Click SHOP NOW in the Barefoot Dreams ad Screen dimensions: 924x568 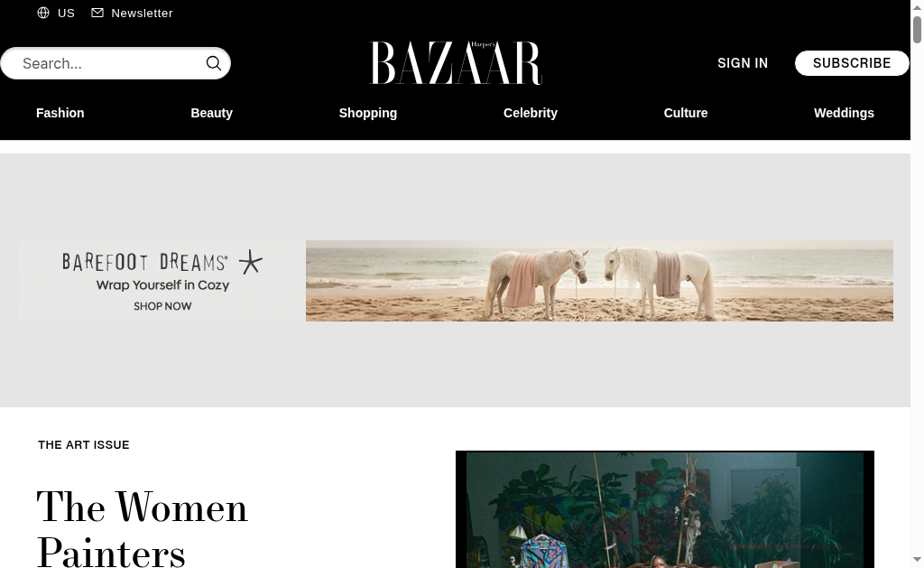click(x=162, y=306)
